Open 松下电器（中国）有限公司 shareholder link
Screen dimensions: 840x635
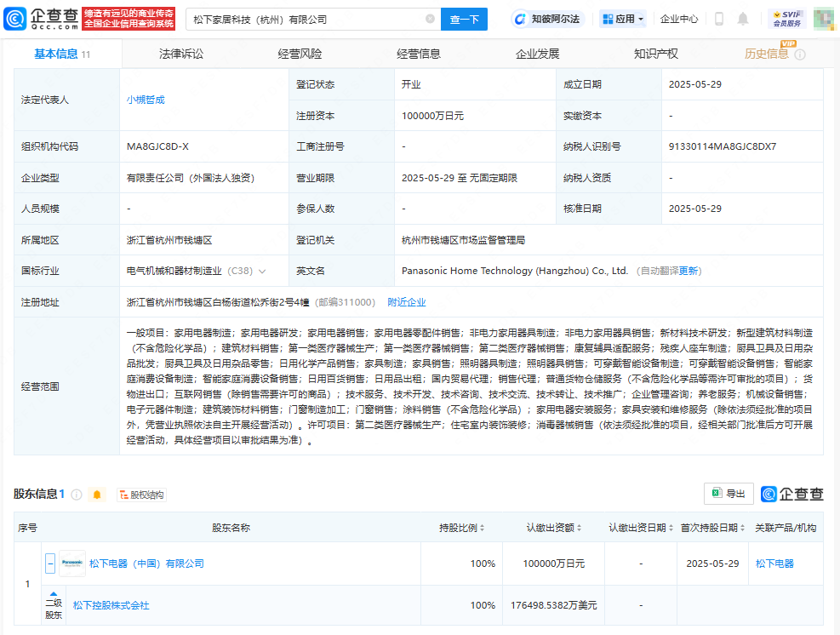(x=146, y=563)
